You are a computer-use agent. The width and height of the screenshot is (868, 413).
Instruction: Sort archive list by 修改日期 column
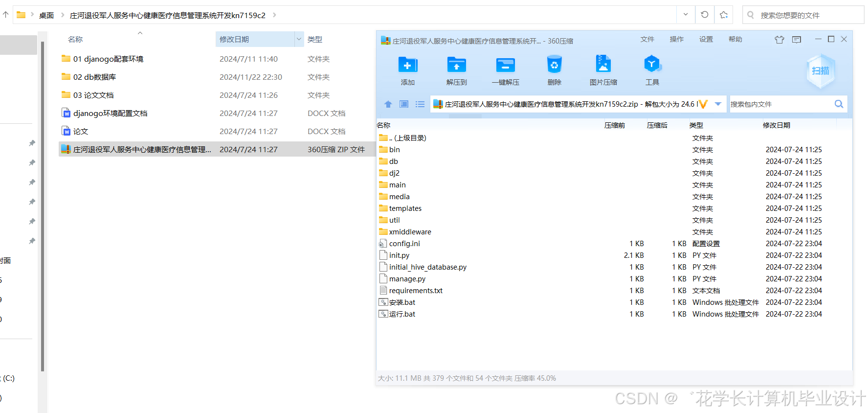777,125
